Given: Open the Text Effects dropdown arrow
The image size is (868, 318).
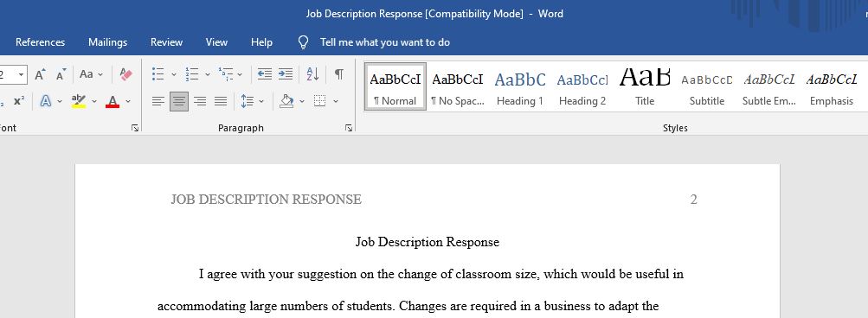Looking at the screenshot, I should (x=60, y=101).
